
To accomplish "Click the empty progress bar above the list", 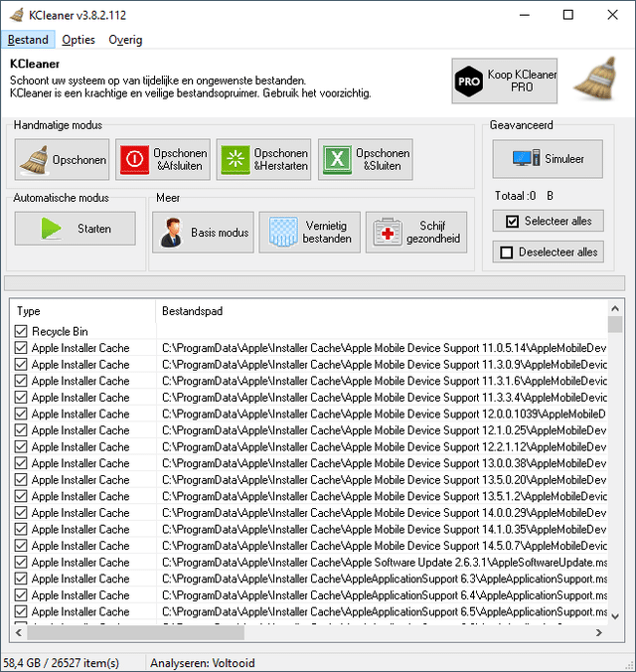I will [x=314, y=283].
